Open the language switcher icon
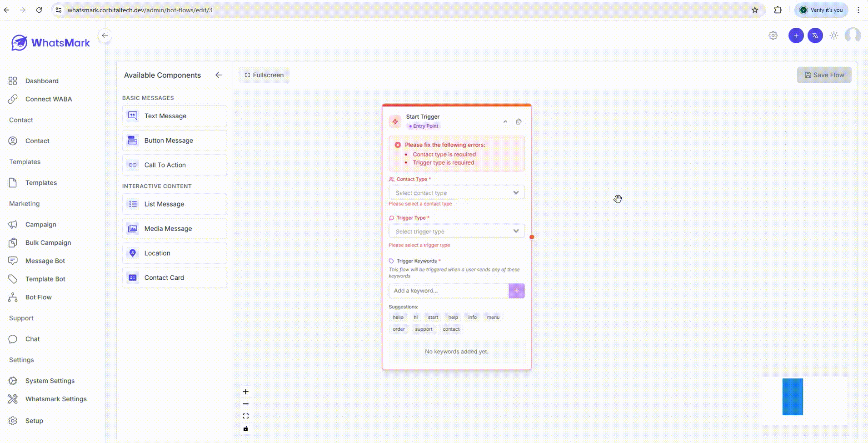 coord(815,35)
